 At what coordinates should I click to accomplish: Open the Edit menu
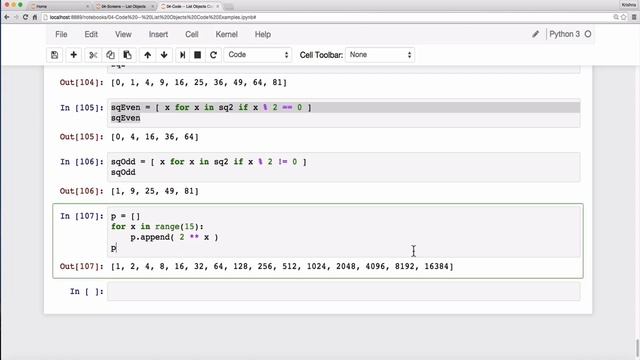coord(91,34)
